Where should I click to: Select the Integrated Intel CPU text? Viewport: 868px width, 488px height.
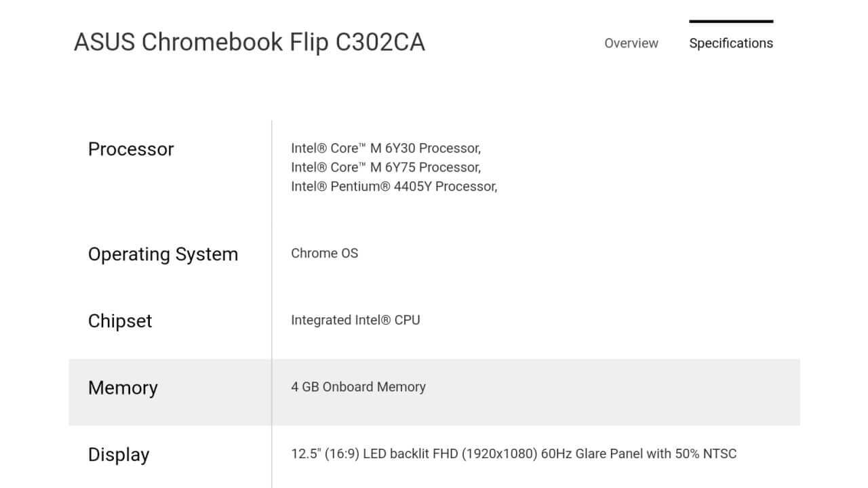tap(355, 320)
